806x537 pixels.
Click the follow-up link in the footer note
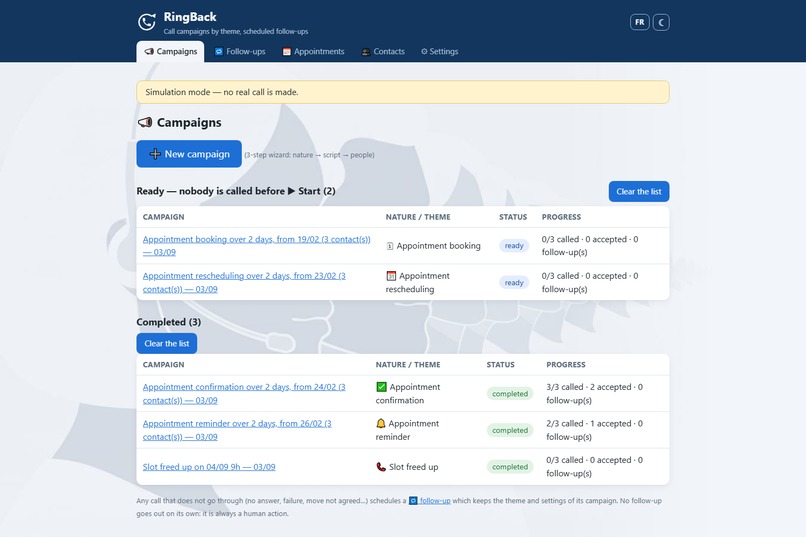435,501
